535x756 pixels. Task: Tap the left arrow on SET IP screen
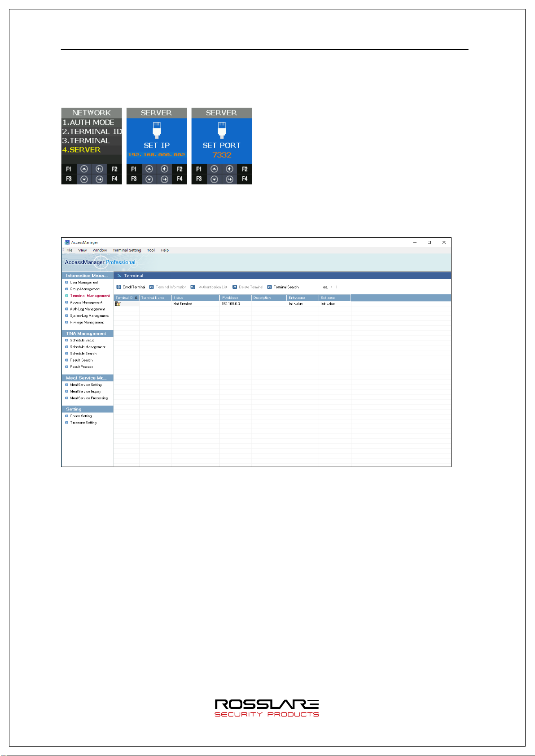164,169
